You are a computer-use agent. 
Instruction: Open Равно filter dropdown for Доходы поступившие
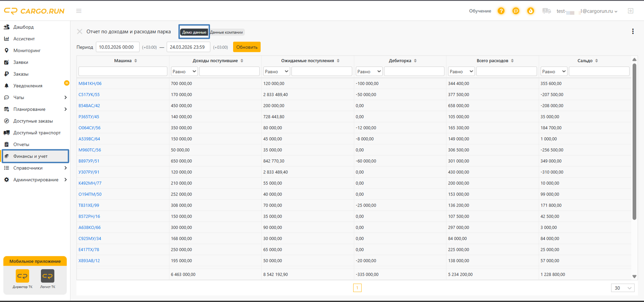point(184,71)
